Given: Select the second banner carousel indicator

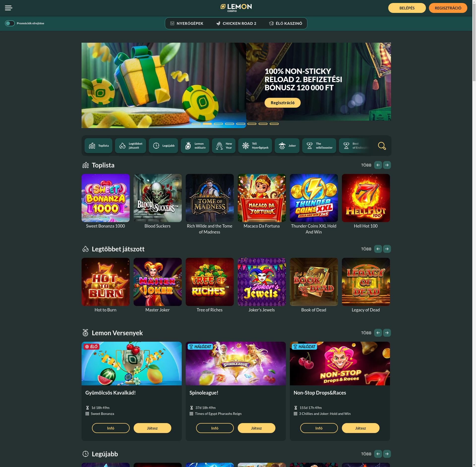Looking at the screenshot, I should click(207, 124).
